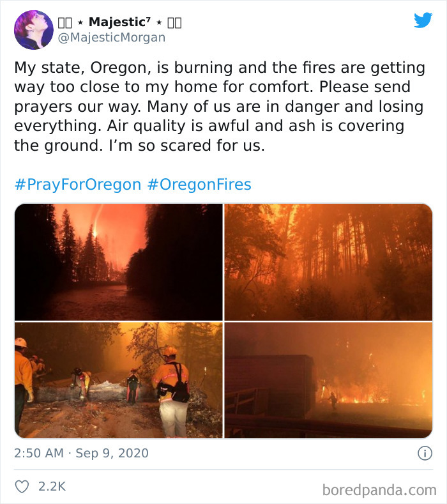Screen dimensions: 447x504
Task: Click the 2:50 AM timestamp
Action: click(38, 454)
